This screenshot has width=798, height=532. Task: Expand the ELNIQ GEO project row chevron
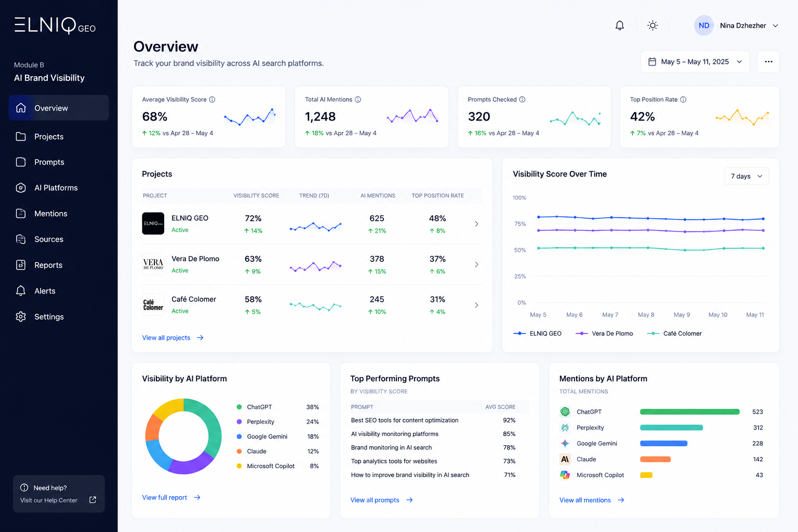tap(476, 224)
